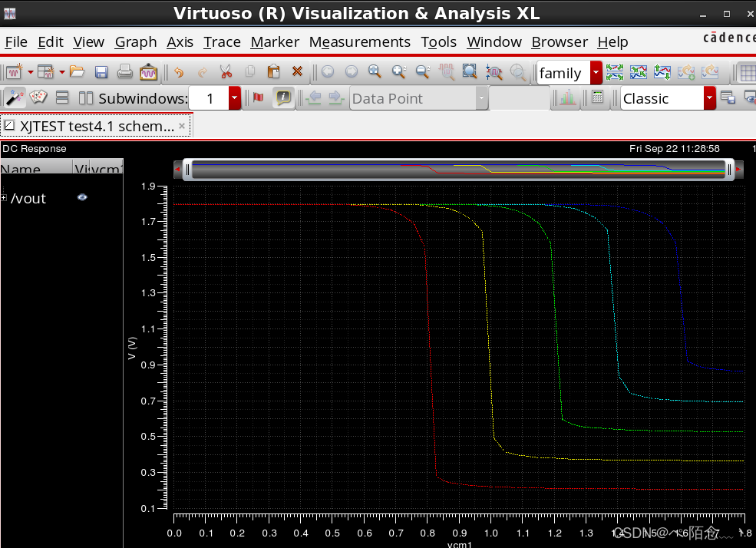756x548 pixels.
Task: Select the XJTEST test4.1 schematic tab
Action: [x=96, y=127]
